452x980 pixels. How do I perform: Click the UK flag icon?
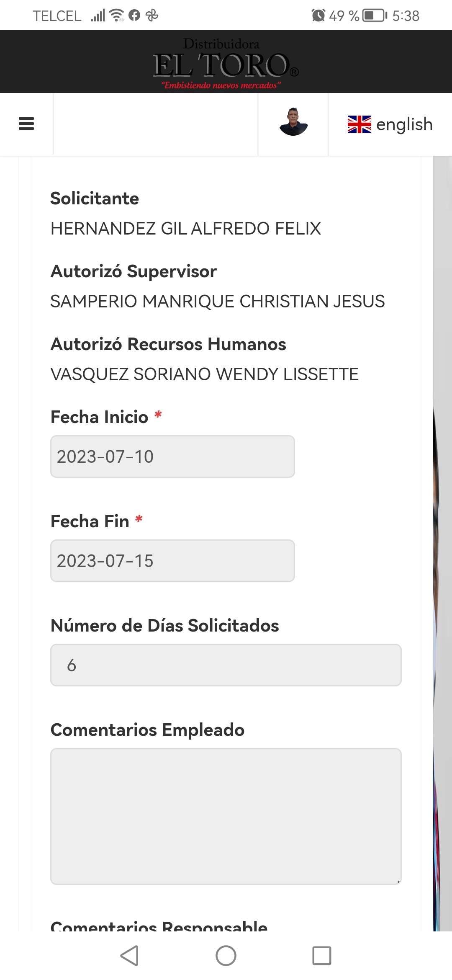[x=359, y=124]
